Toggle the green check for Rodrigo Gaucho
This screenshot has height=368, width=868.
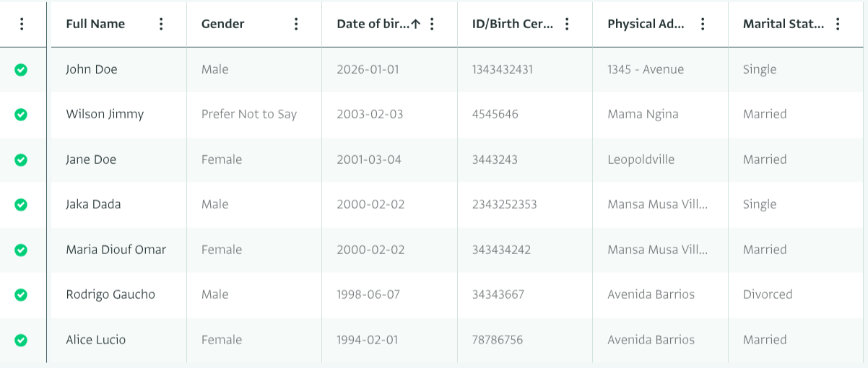(21, 294)
